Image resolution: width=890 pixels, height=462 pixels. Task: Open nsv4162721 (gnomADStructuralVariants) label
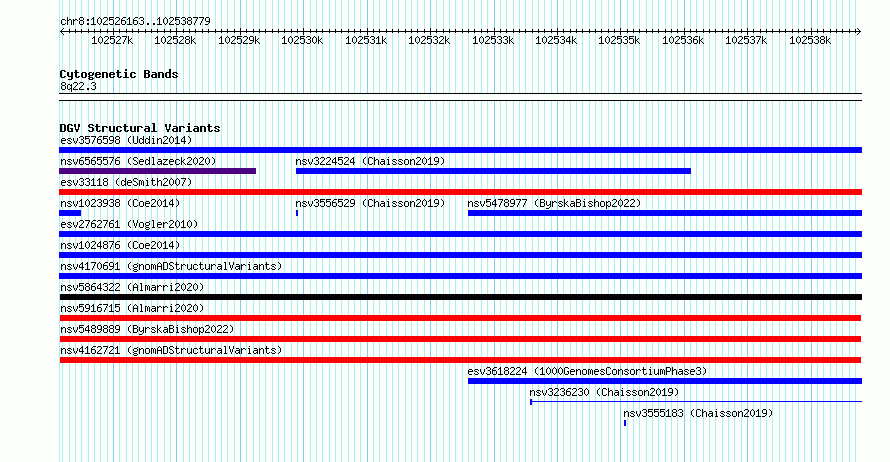pos(171,350)
